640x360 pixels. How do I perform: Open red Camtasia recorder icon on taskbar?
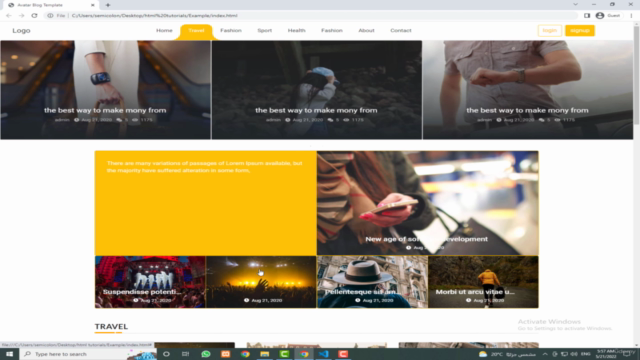pos(343,354)
